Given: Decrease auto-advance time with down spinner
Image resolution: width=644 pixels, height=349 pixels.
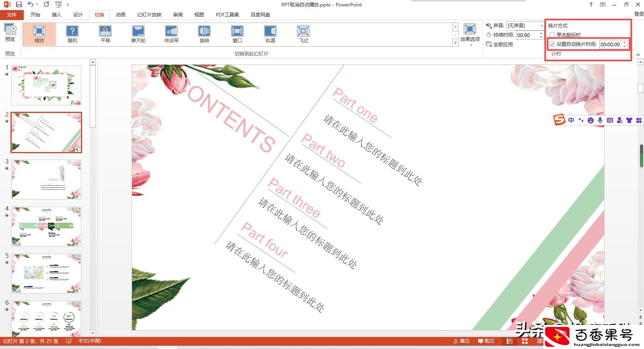Looking at the screenshot, I should 625,46.
